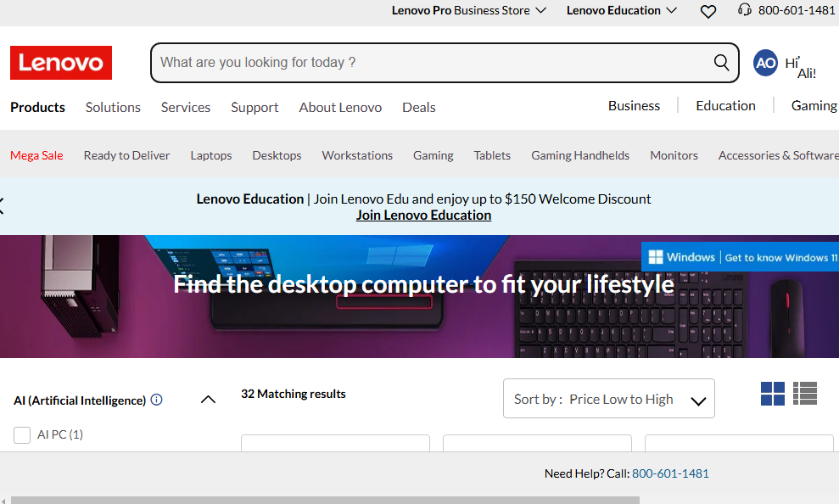The image size is (839, 504).
Task: Open the Gaming Handhelds category
Action: (x=580, y=155)
